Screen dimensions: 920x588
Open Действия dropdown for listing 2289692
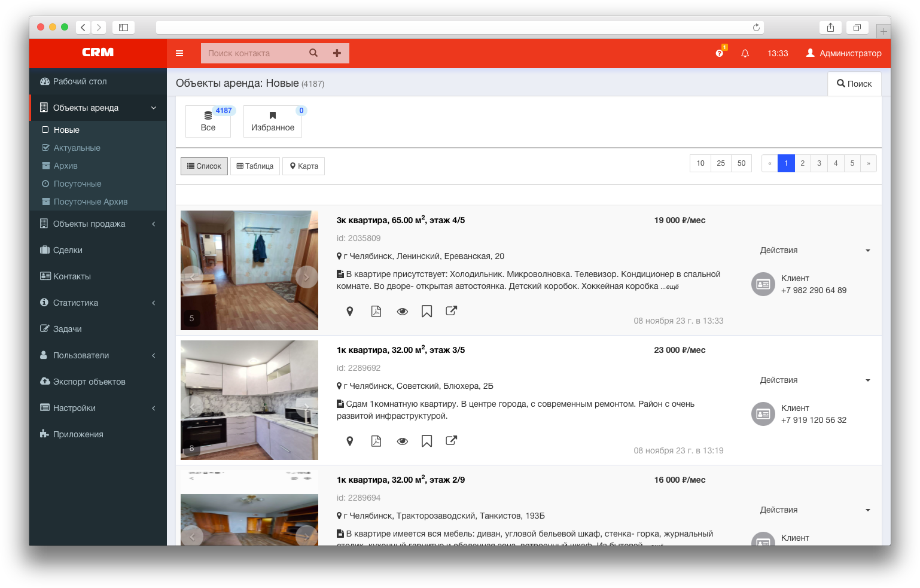click(x=815, y=380)
